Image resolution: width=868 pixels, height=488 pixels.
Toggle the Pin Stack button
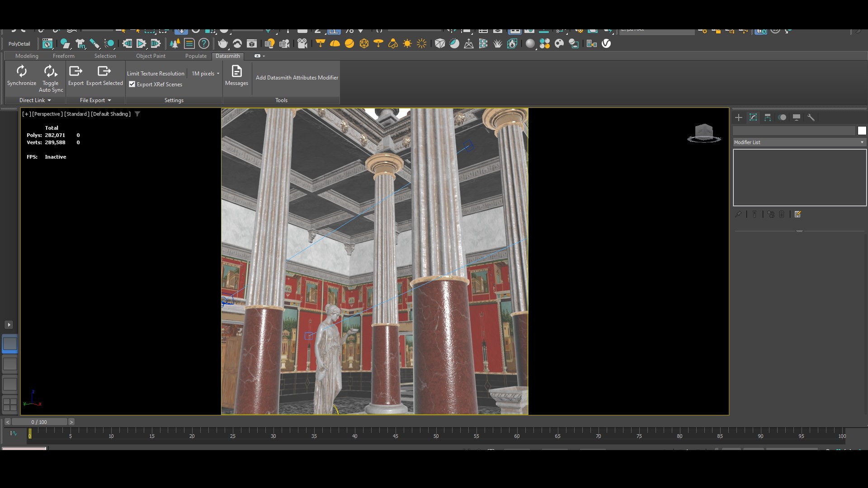[x=738, y=214]
